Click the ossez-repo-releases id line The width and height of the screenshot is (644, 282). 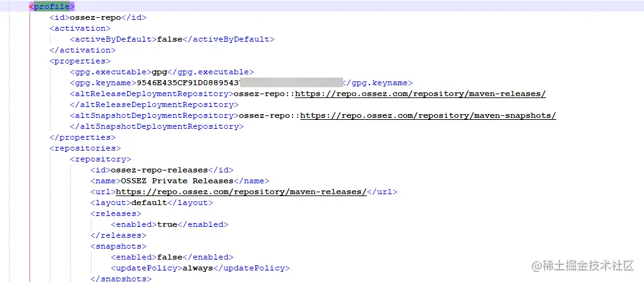[162, 170]
